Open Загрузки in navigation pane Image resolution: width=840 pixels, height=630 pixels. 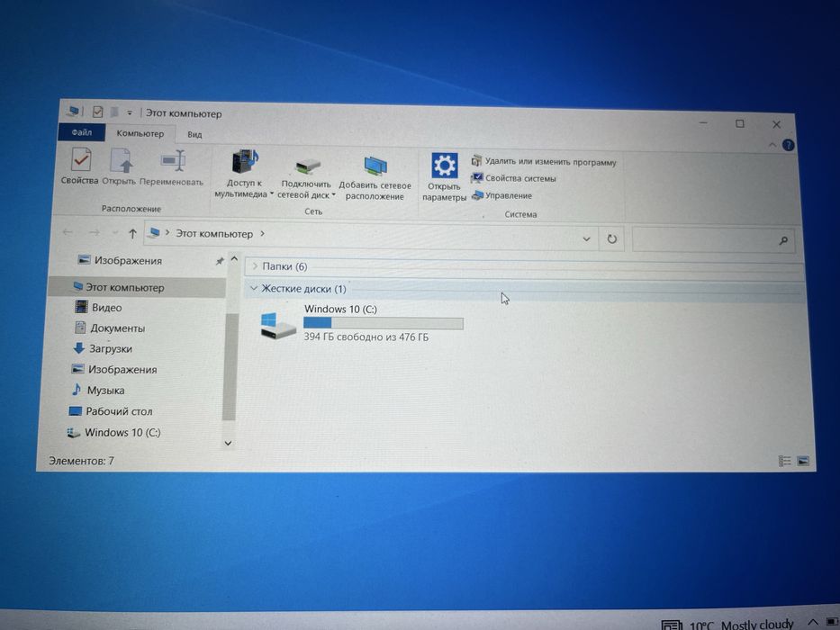click(103, 349)
